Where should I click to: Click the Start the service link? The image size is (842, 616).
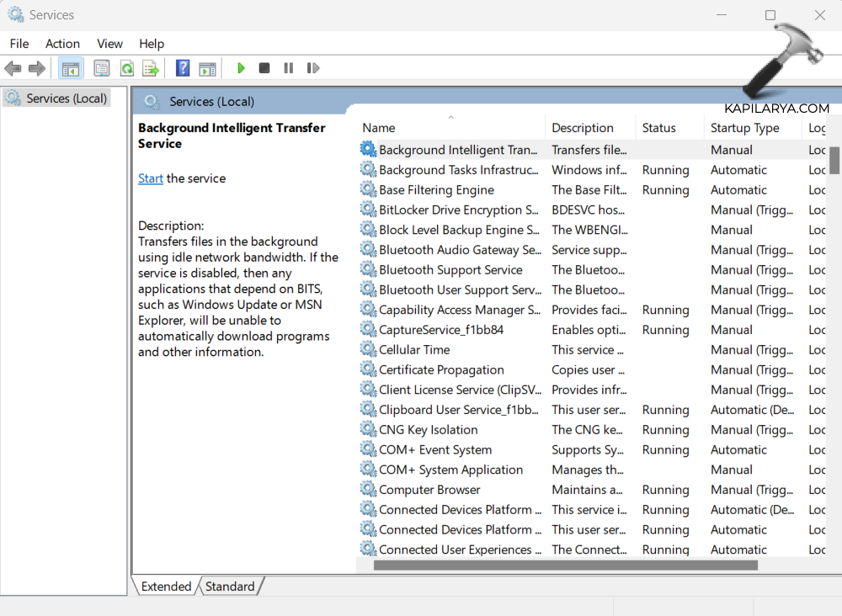[151, 178]
